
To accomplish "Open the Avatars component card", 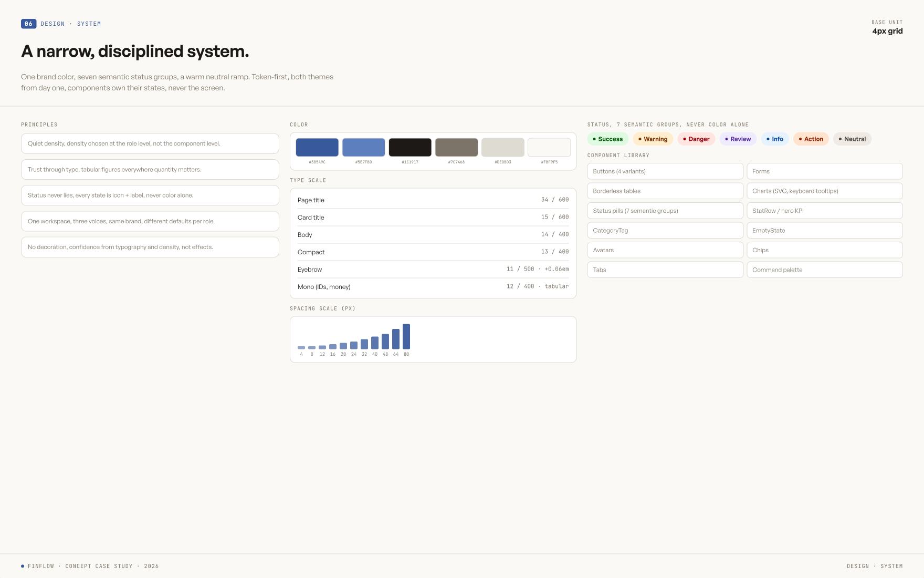I will (665, 250).
